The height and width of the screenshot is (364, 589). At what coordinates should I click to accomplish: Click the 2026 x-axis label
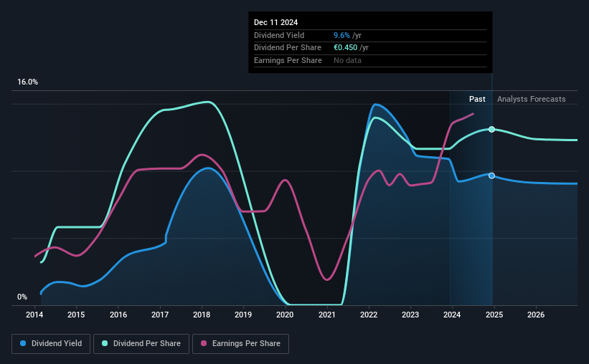click(536, 315)
